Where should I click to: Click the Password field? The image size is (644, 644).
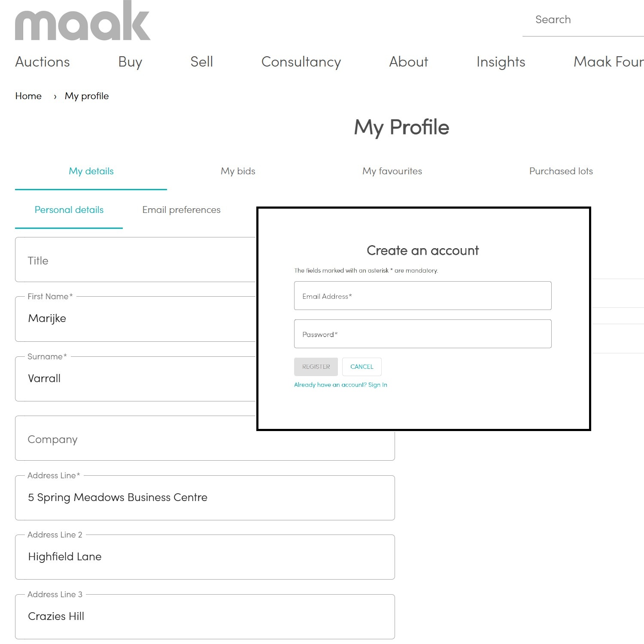coord(422,334)
